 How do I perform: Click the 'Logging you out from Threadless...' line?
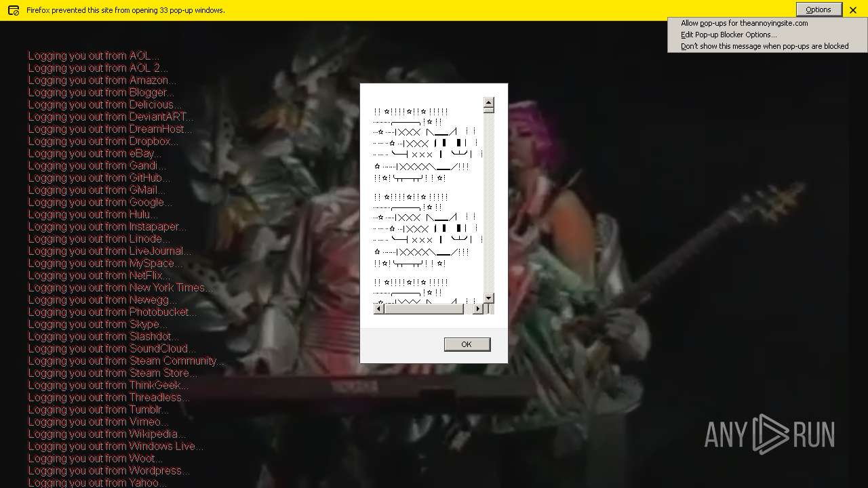108,397
